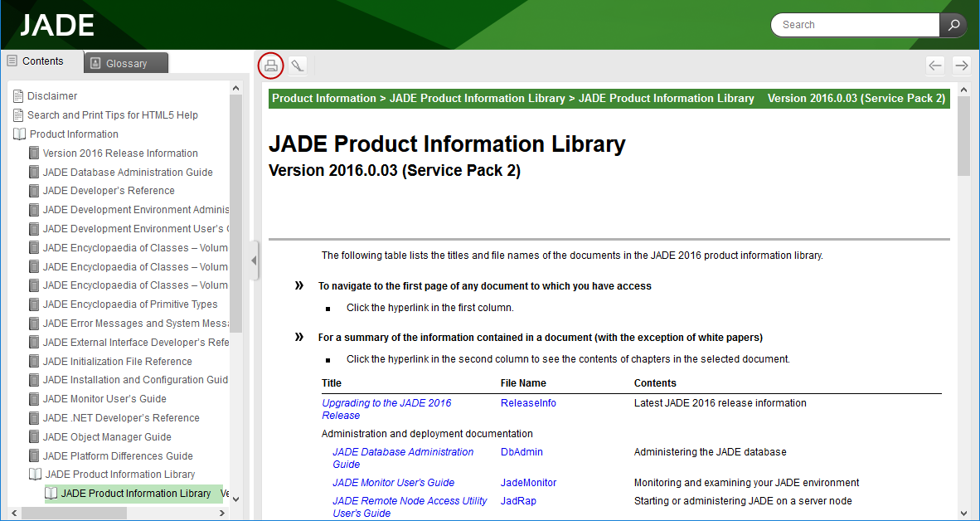The image size is (980, 521).
Task: Click the File Name column header
Action: (523, 383)
